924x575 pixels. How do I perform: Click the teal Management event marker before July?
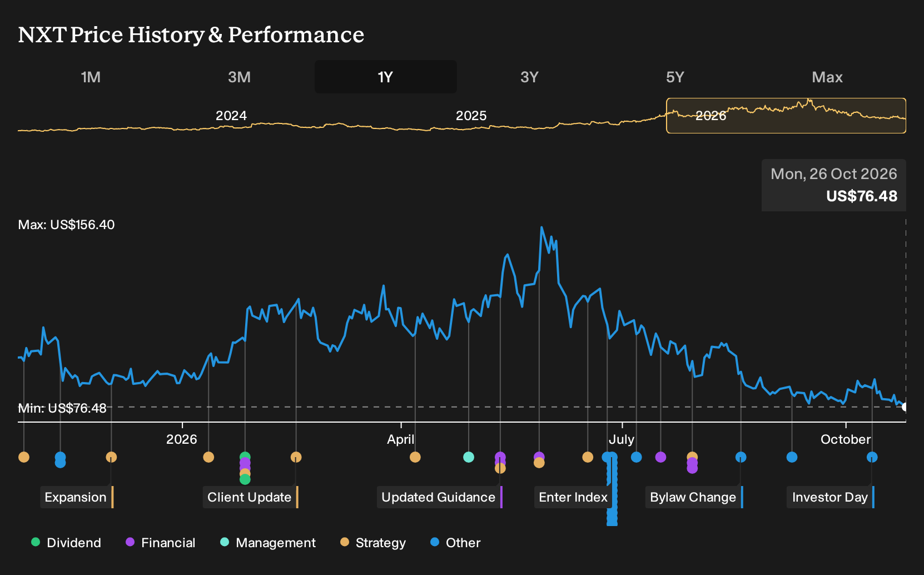coord(469,457)
